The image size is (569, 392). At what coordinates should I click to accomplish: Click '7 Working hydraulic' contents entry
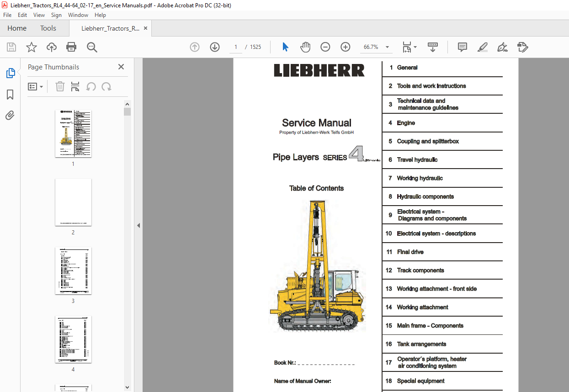[x=415, y=178]
